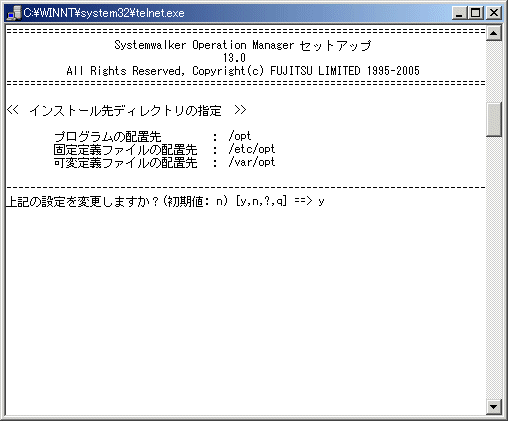Viewport: 508px width, 421px height.
Task: Click the default value text (初期値: n)
Action: tap(195, 201)
